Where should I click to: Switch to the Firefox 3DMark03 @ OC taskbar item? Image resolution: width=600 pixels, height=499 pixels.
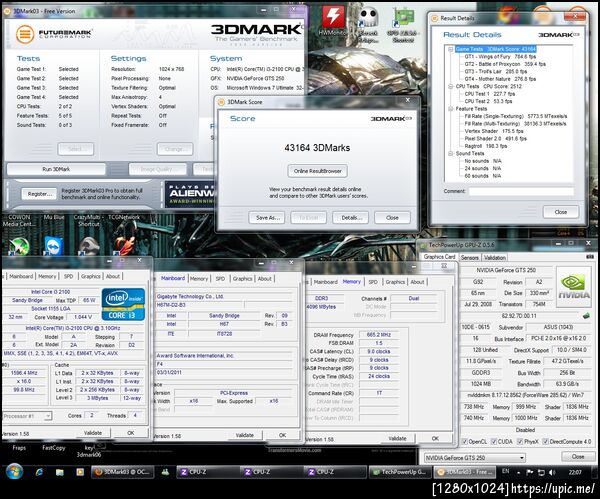click(122, 472)
